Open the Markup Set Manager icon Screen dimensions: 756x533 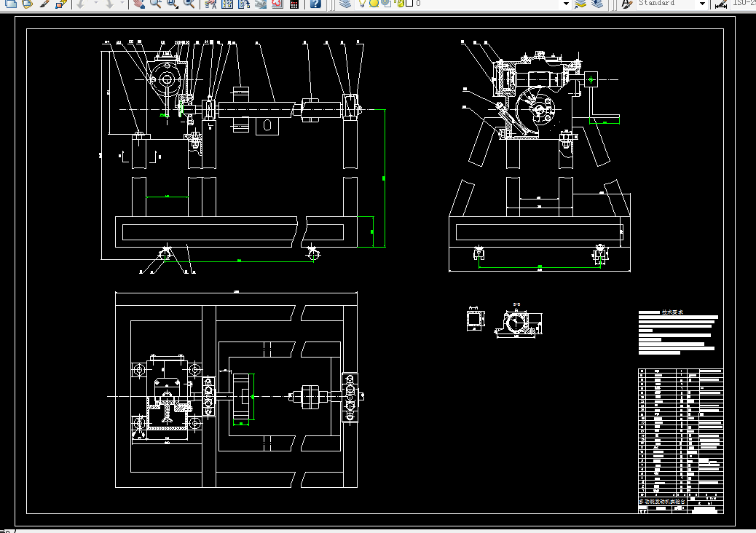pos(277,4)
